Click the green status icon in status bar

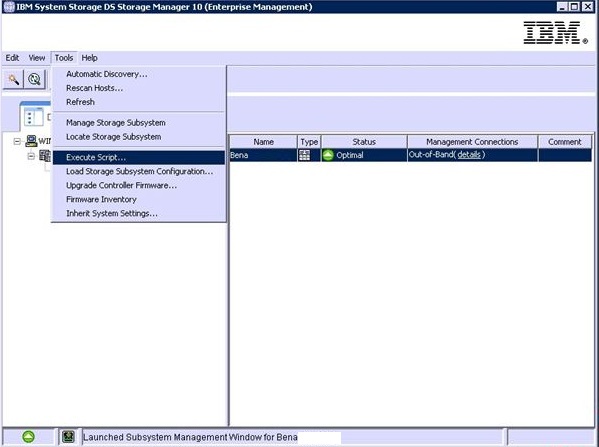pyautogui.click(x=28, y=437)
